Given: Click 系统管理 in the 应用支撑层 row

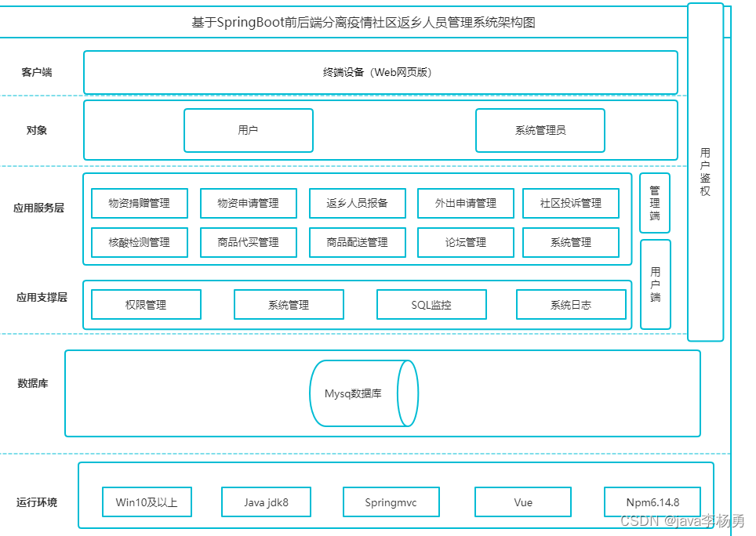Looking at the screenshot, I should 289,304.
